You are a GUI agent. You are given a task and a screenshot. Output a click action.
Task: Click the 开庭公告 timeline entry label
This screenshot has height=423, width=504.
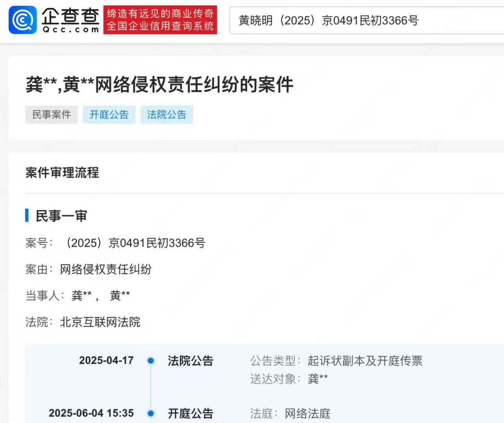coord(190,413)
